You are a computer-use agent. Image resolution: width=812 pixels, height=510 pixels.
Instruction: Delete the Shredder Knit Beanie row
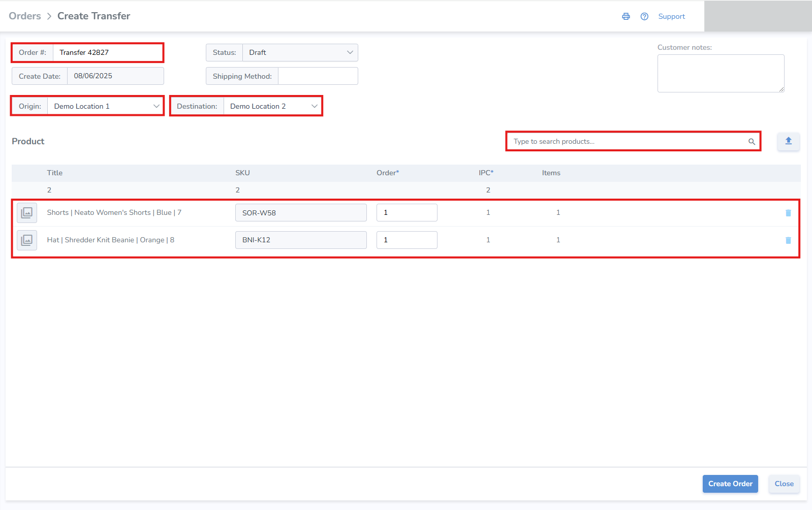[x=788, y=240]
